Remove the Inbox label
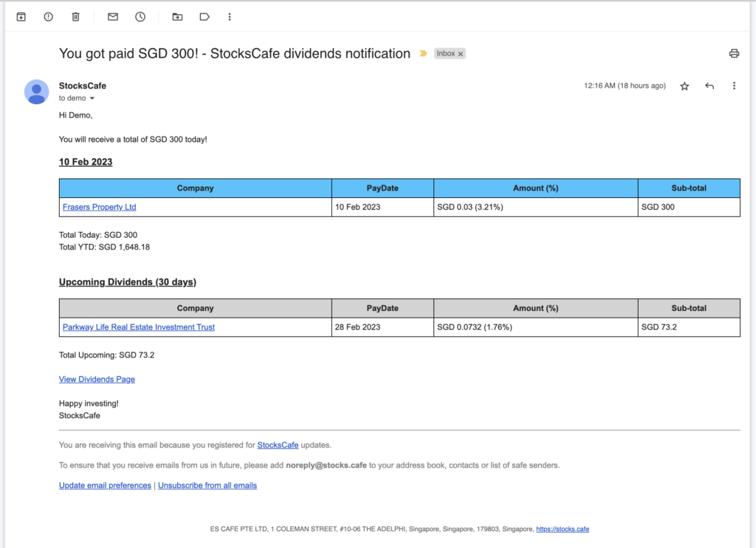This screenshot has height=548, width=756. click(x=461, y=54)
